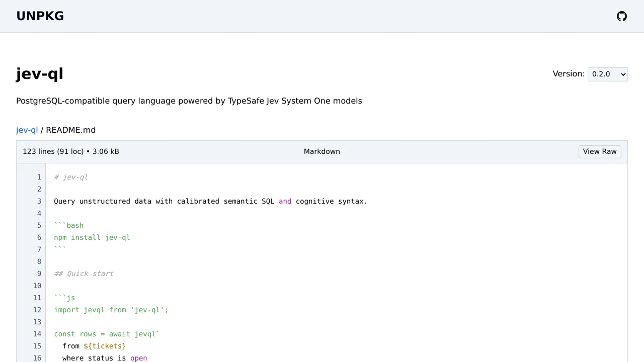Click line number 1
This screenshot has width=644, height=362.
[x=39, y=177]
